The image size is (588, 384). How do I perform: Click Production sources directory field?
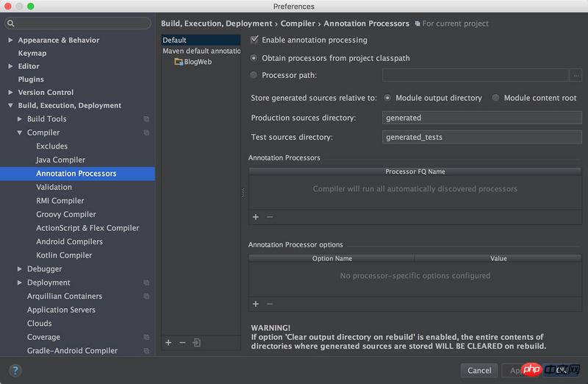coord(482,118)
